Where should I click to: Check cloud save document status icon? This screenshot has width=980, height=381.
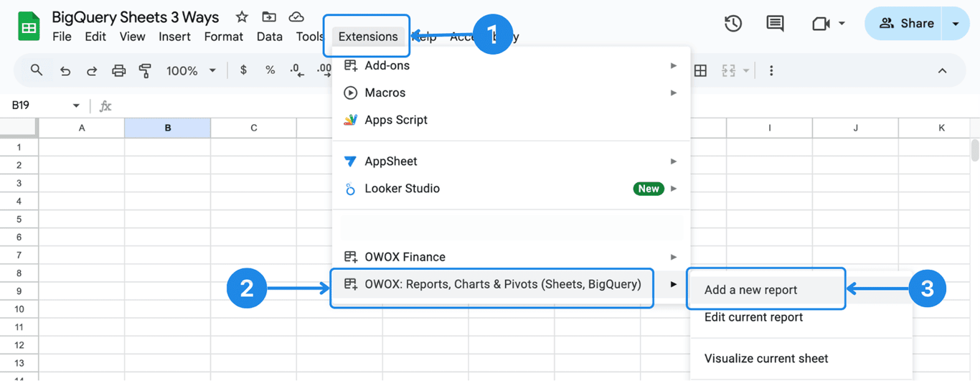[x=296, y=17]
